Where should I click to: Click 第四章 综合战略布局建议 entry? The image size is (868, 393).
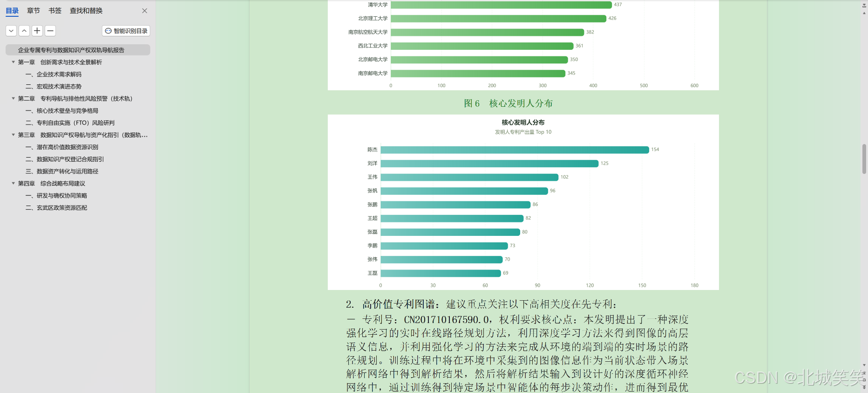(52, 183)
